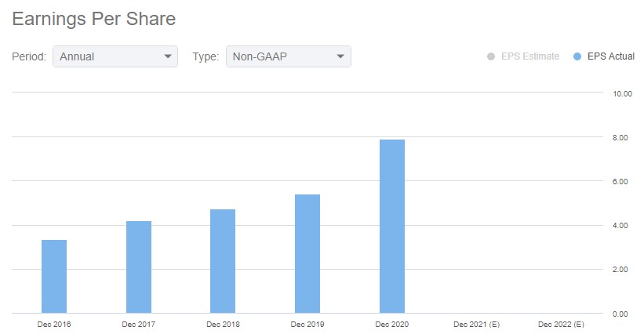Click the blue EPS Actual legend dot
The width and height of the screenshot is (644, 334).
[577, 56]
